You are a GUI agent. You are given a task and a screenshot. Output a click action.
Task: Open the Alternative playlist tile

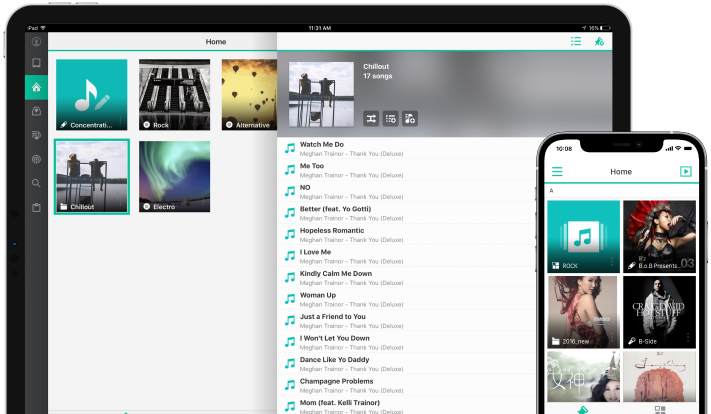point(249,95)
